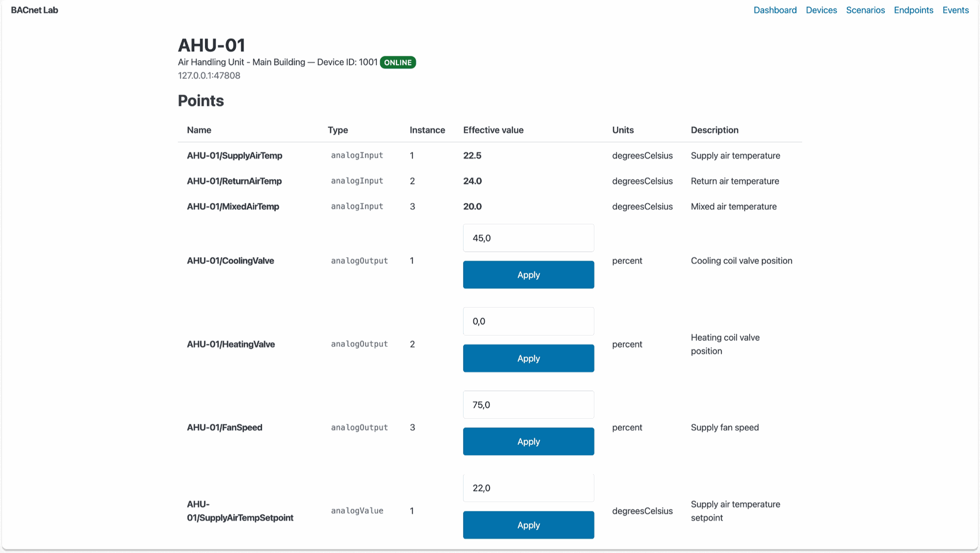The image size is (980, 553).
Task: Select the AHU-01/MixedAirTemp point name
Action: (x=233, y=207)
